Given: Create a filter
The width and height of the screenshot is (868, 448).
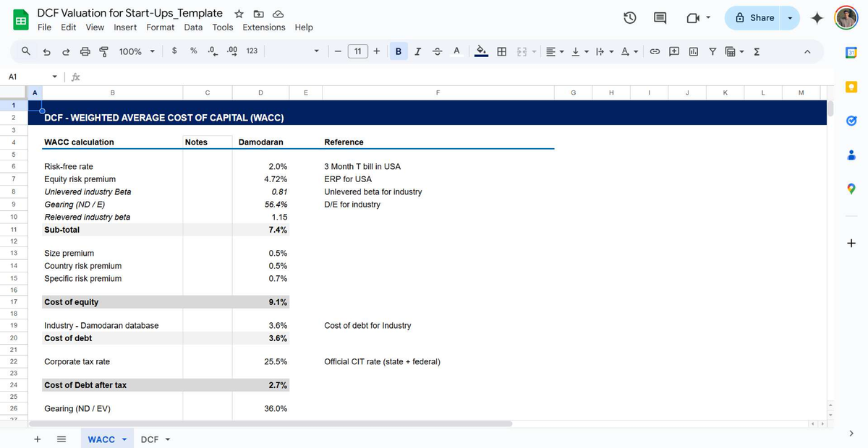Looking at the screenshot, I should [712, 51].
